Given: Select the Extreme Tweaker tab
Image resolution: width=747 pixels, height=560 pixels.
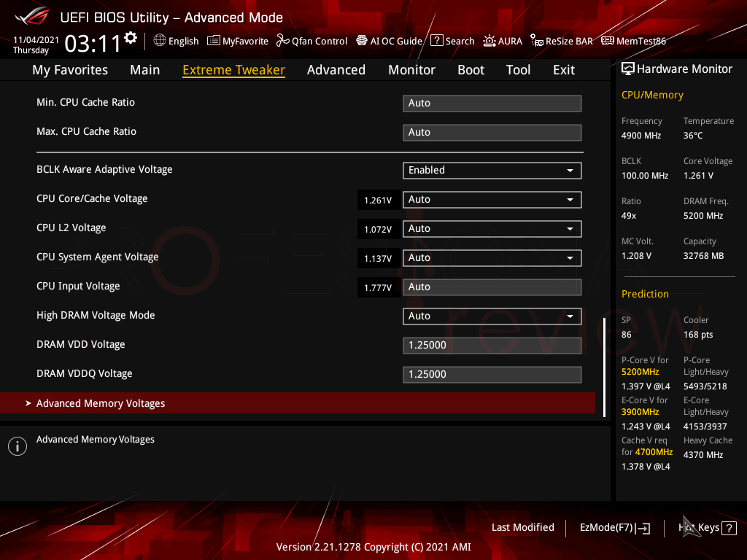Looking at the screenshot, I should pos(234,70).
